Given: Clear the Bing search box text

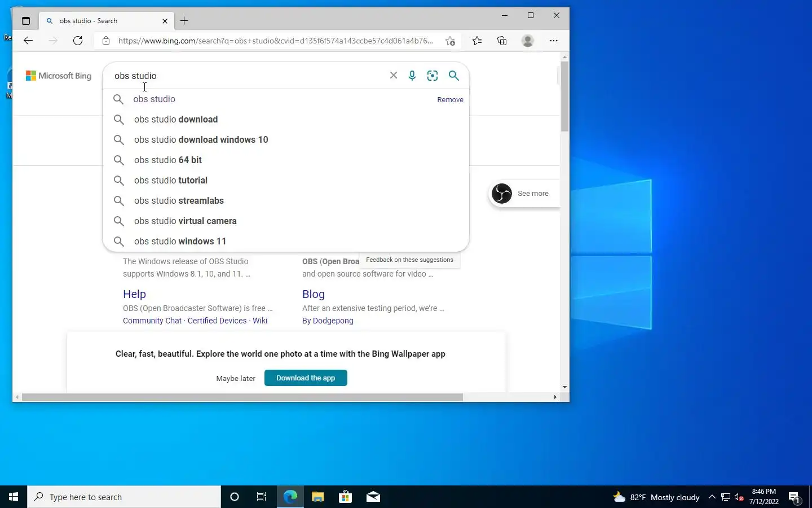Looking at the screenshot, I should pyautogui.click(x=394, y=75).
